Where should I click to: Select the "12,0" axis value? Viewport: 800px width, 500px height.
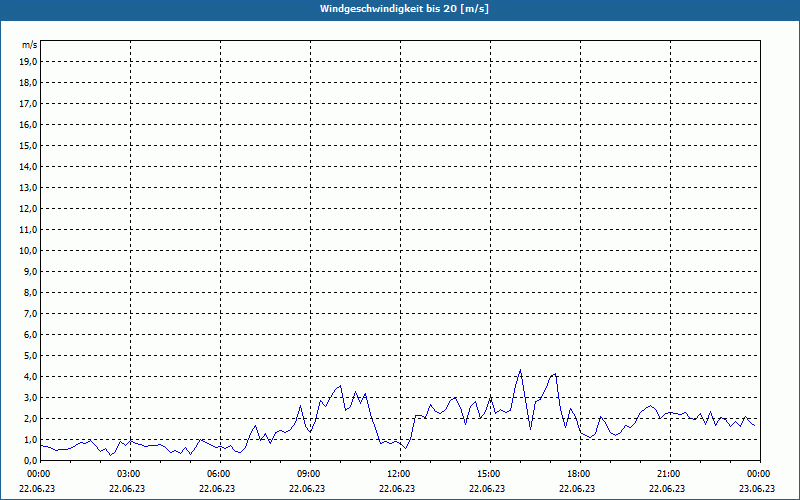click(x=28, y=208)
